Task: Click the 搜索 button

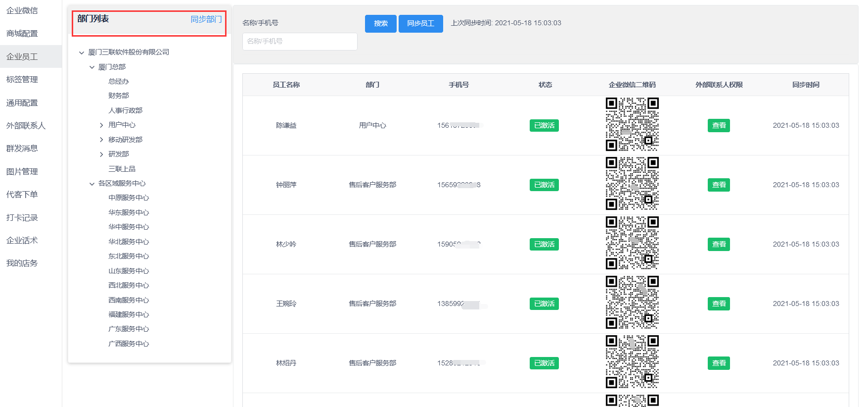Action: pyautogui.click(x=380, y=23)
